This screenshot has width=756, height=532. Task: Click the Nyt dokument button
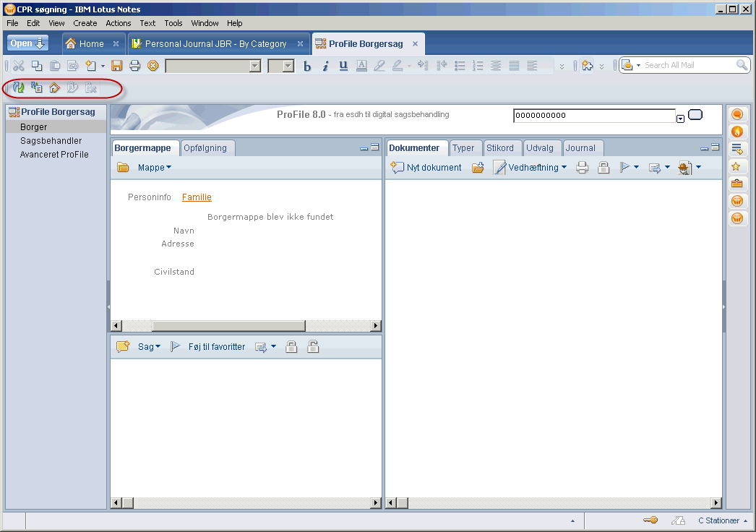[x=426, y=168]
